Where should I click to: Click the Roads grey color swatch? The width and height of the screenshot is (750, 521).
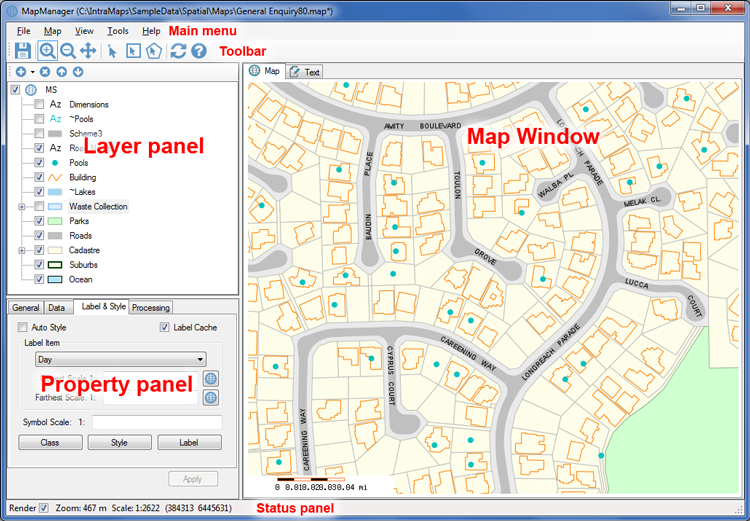point(55,236)
